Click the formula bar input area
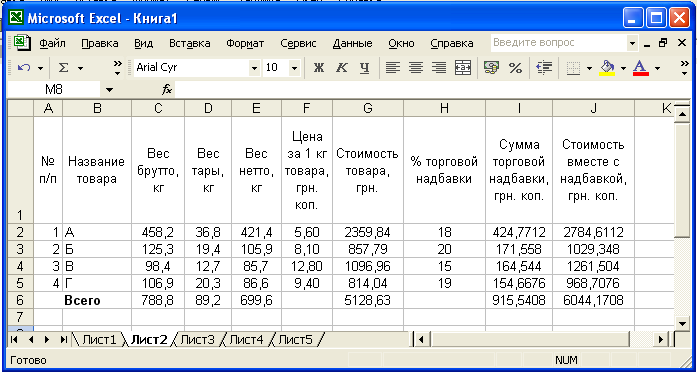697x372 pixels. pyautogui.click(x=432, y=90)
